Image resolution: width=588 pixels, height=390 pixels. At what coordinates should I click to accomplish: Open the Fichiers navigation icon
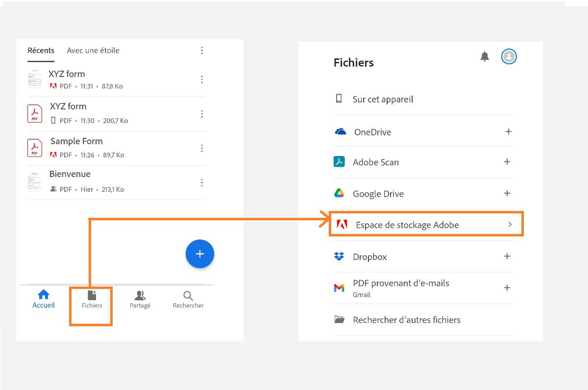(92, 295)
